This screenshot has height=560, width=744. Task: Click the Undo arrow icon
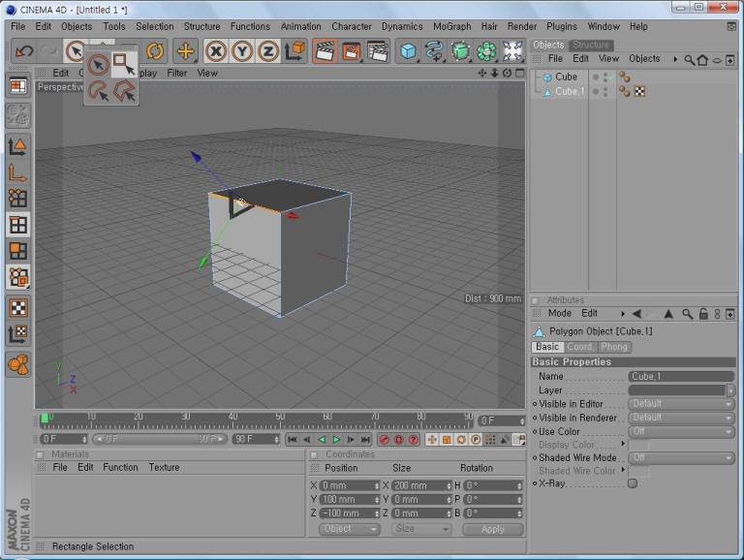click(x=24, y=50)
